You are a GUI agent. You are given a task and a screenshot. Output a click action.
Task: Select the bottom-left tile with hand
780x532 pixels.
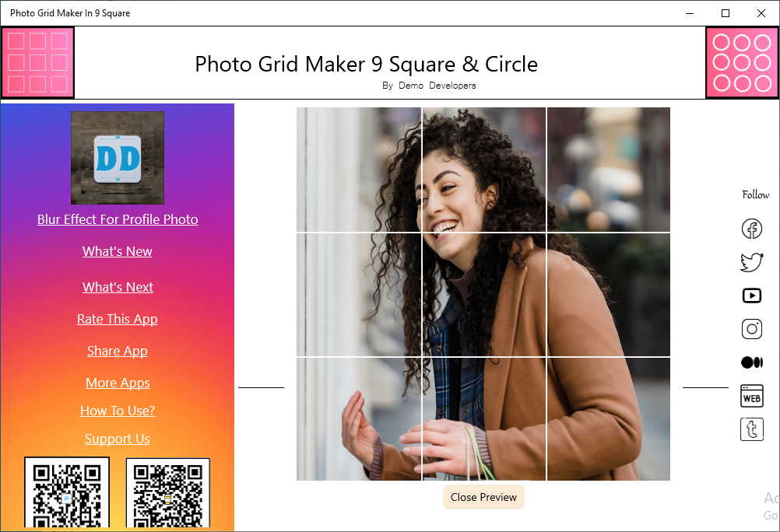click(359, 419)
